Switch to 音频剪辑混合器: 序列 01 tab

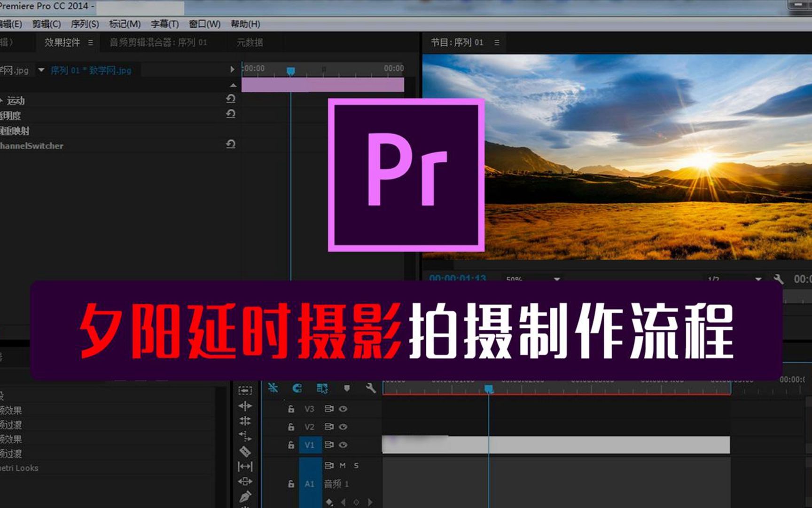[x=158, y=42]
